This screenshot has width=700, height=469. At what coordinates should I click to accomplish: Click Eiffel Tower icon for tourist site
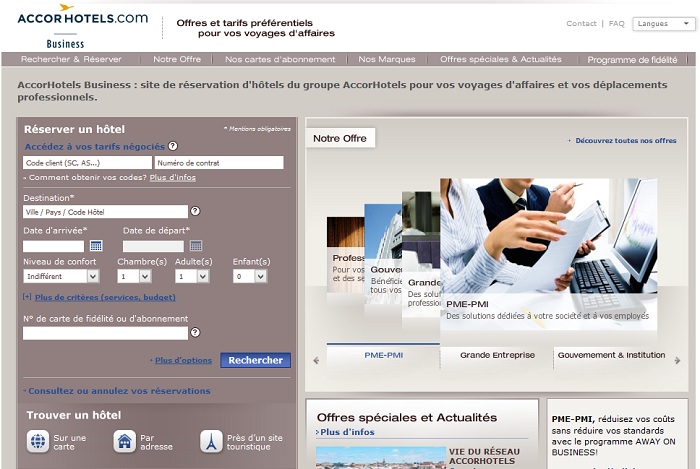(x=211, y=442)
